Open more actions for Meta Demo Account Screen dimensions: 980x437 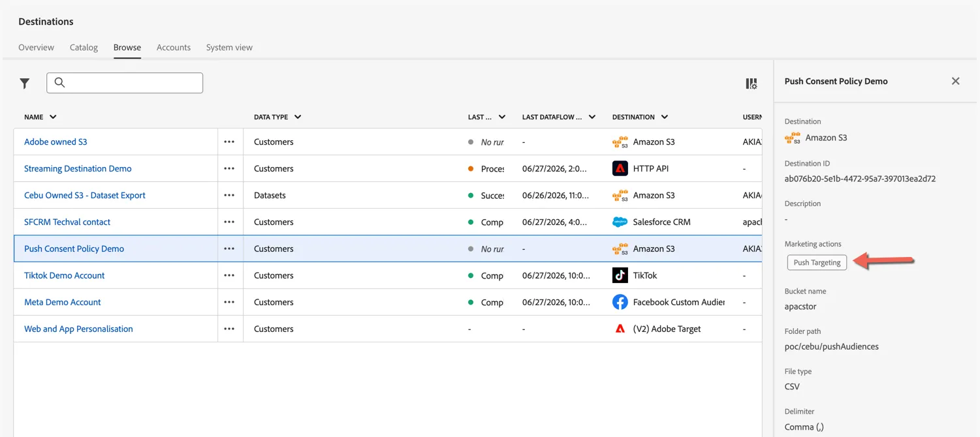tap(229, 302)
